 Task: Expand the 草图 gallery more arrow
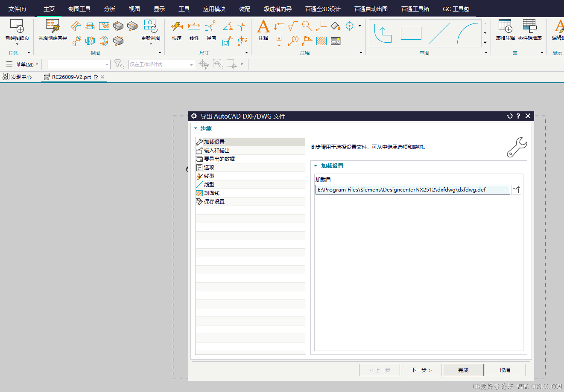485,42
